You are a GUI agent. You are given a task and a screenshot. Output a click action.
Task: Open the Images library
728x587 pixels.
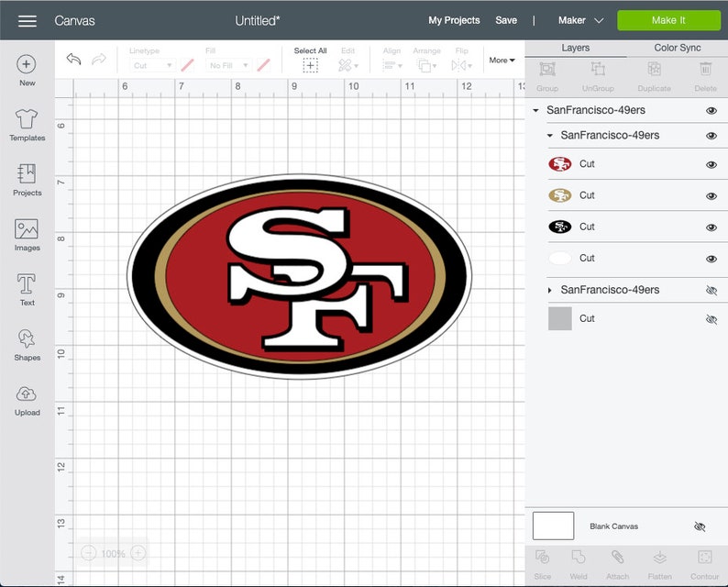point(27,235)
